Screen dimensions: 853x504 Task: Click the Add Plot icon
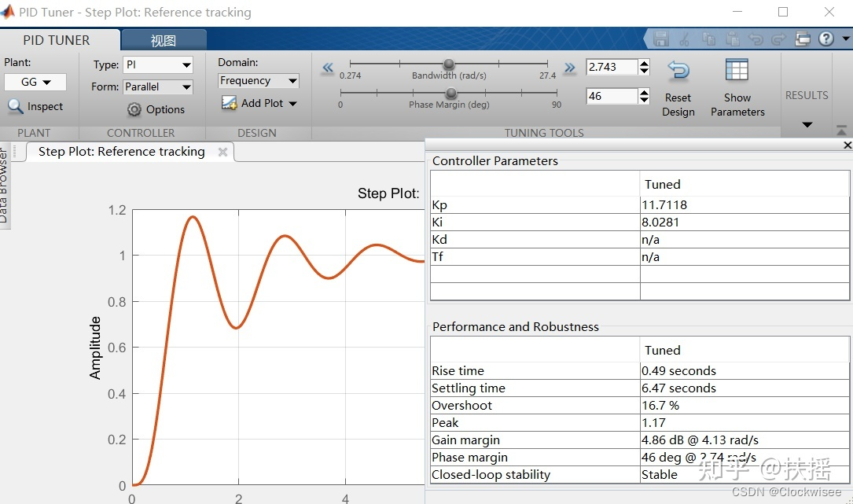click(229, 103)
